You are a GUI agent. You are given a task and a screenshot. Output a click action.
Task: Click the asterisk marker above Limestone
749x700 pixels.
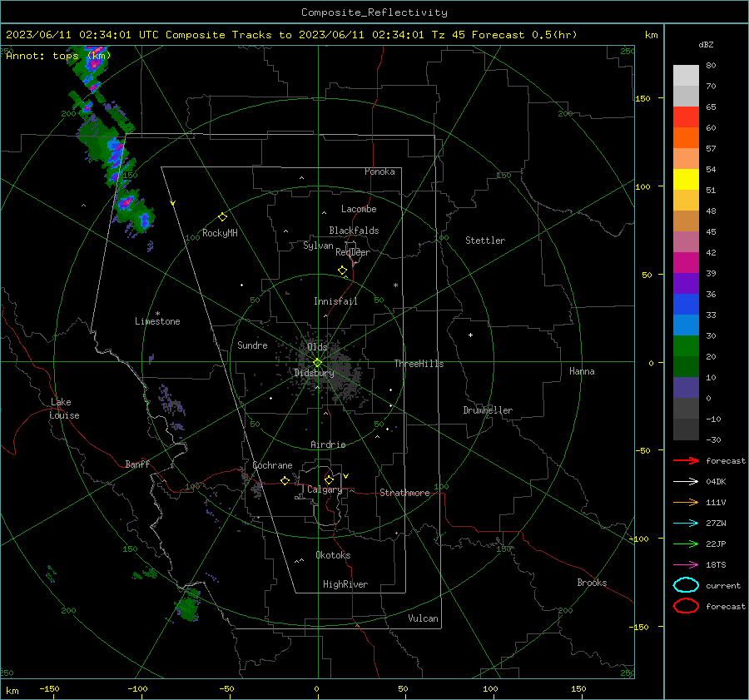click(x=157, y=314)
